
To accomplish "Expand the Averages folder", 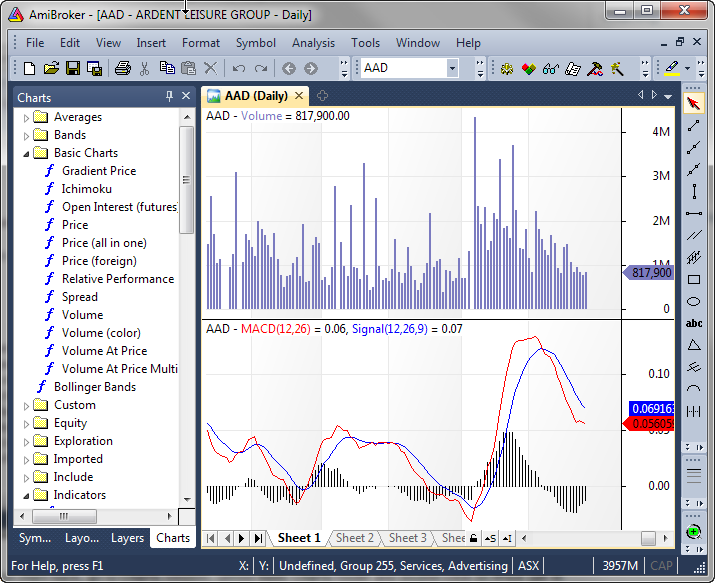I will [26, 118].
